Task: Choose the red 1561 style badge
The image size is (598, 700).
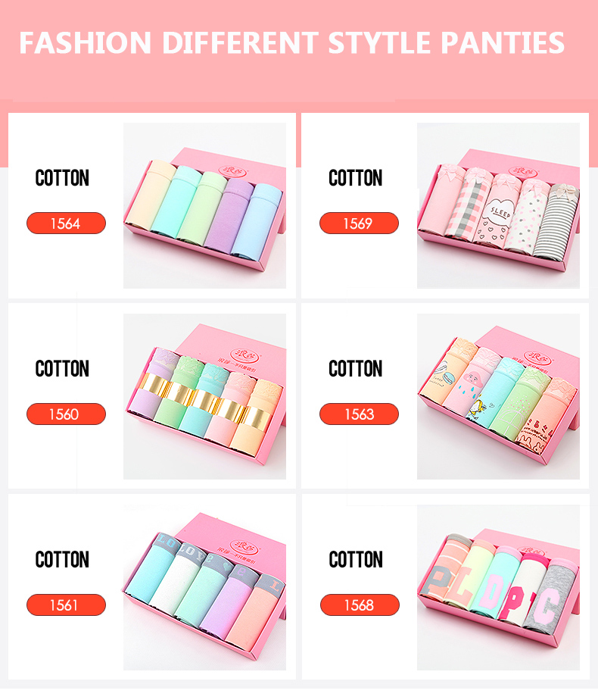Action: (x=66, y=605)
